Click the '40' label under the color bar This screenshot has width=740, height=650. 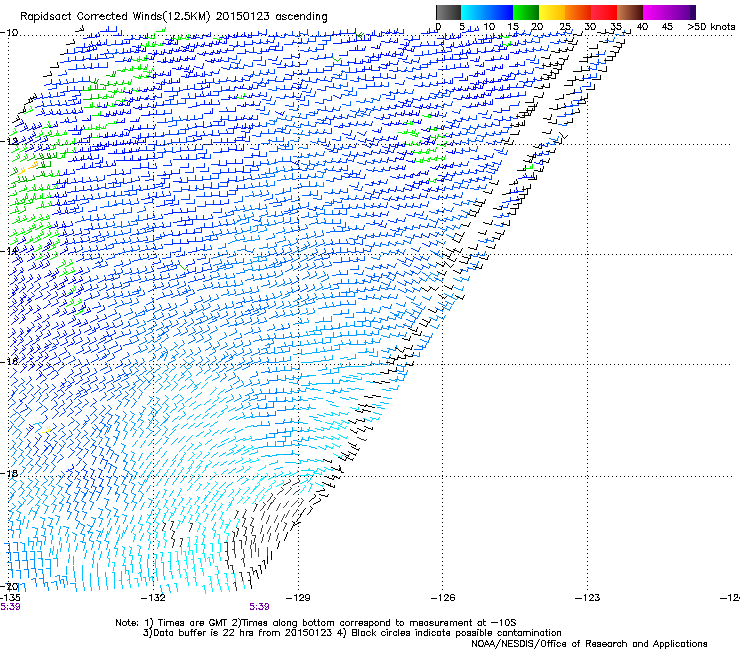642,27
